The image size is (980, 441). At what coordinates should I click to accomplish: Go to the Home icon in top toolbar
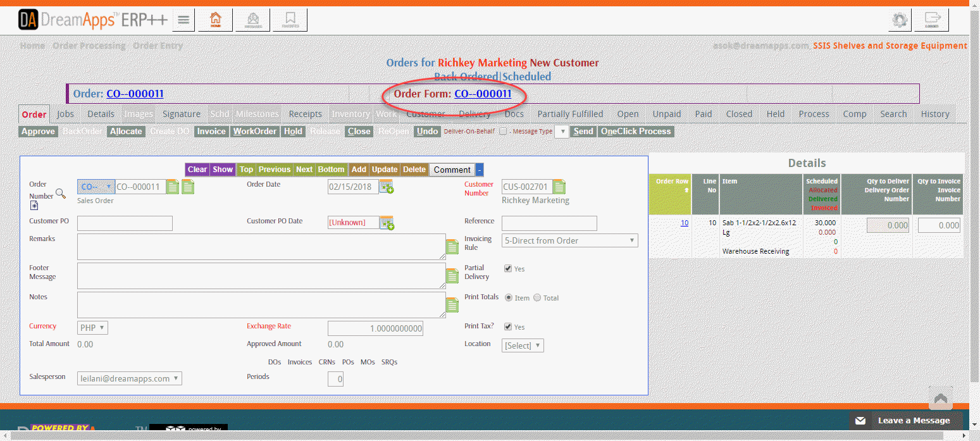(x=216, y=20)
